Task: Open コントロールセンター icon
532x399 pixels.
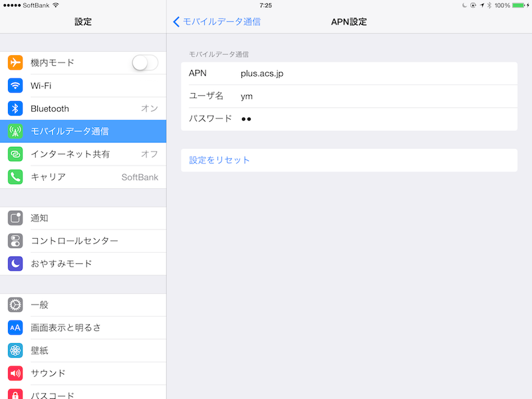Action: [15, 241]
